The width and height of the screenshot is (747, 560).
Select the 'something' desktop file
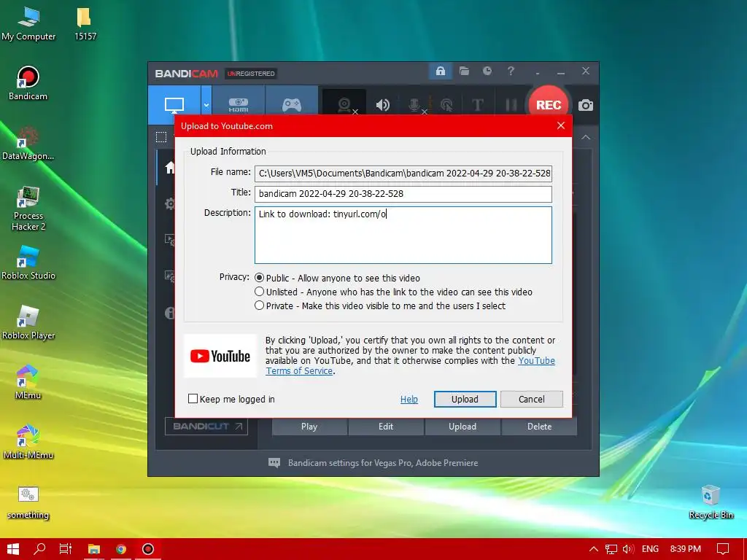(28, 502)
